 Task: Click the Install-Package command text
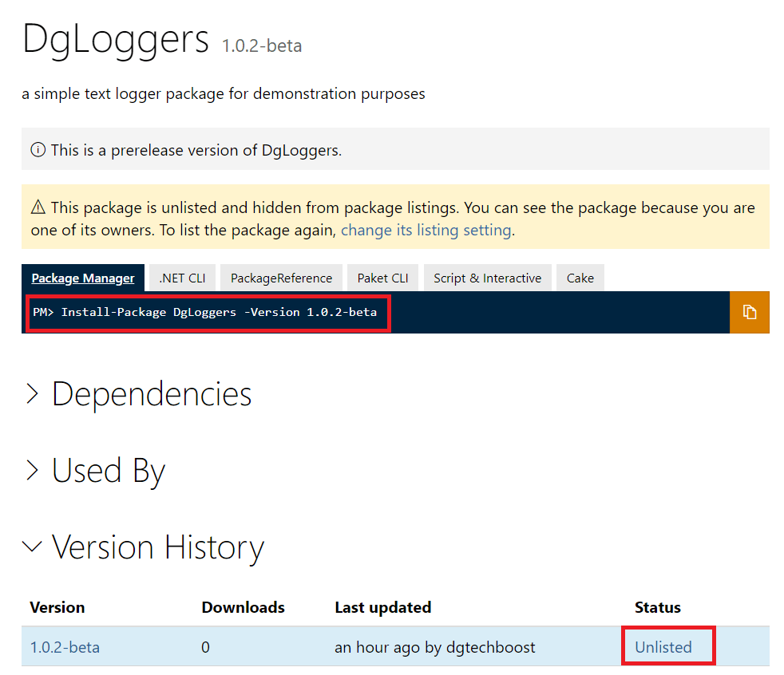[205, 312]
